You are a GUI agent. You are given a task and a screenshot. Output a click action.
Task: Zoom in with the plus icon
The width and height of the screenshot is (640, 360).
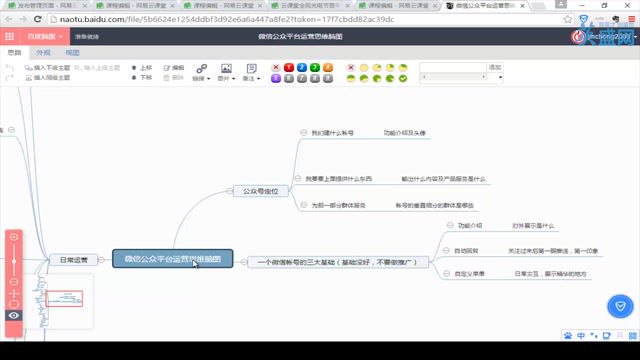14,237
